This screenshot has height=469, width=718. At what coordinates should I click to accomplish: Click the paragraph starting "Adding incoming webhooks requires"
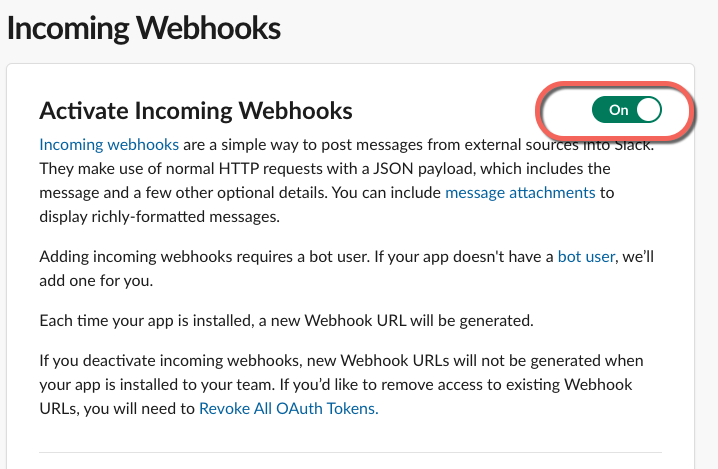(x=300, y=257)
